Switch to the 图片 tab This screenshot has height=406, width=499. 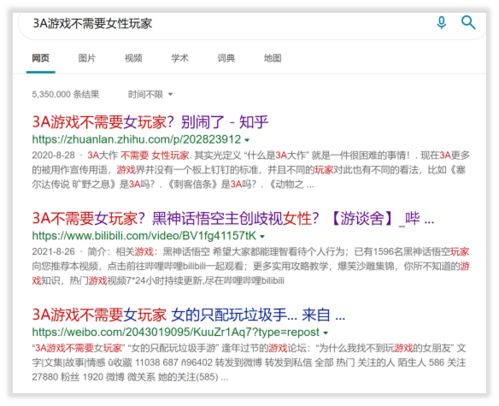click(x=87, y=58)
